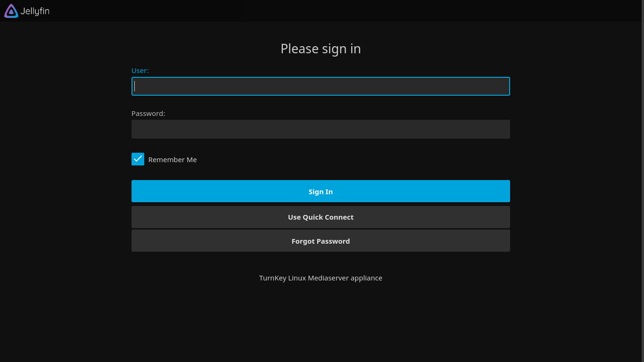
Task: Click the empty dark area below the footer text
Action: point(321,325)
